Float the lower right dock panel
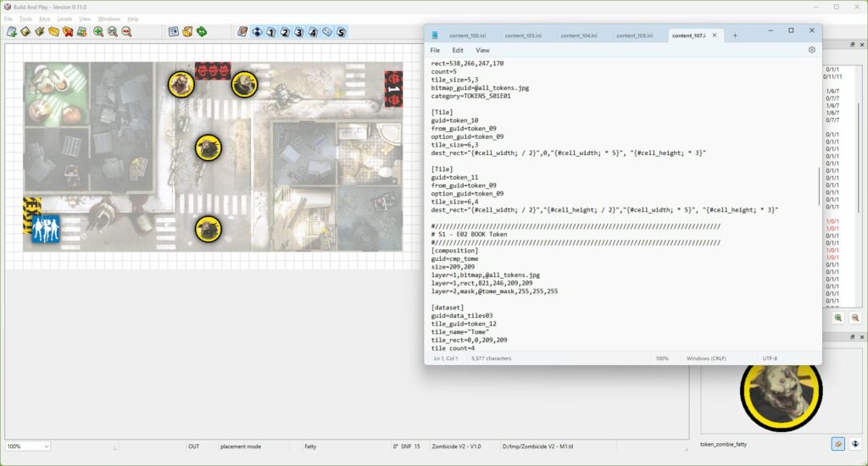Viewport: 868px width, 466px height. click(853, 337)
